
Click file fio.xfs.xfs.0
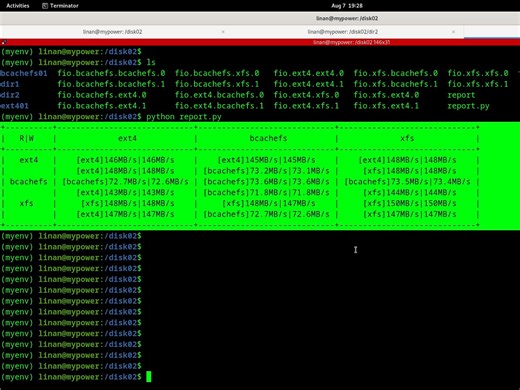(x=478, y=73)
